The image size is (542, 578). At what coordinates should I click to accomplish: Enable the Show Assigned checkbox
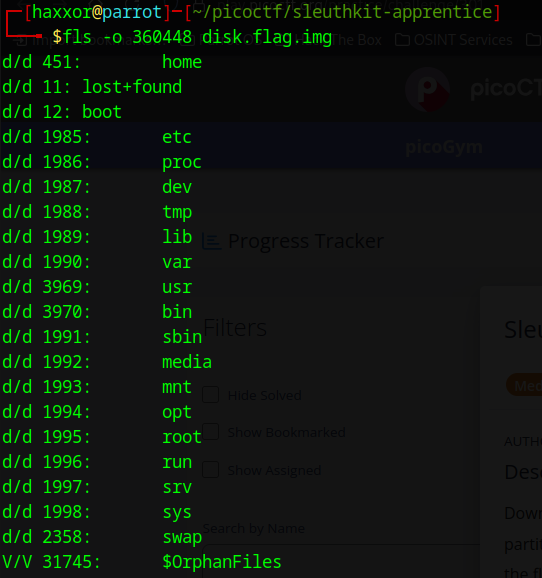click(211, 470)
